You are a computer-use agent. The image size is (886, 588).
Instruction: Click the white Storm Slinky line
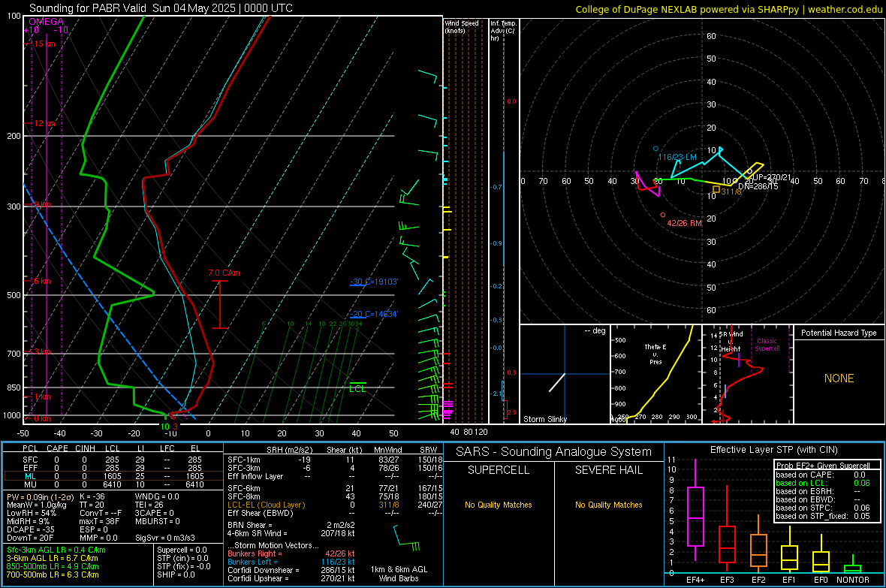pos(556,382)
